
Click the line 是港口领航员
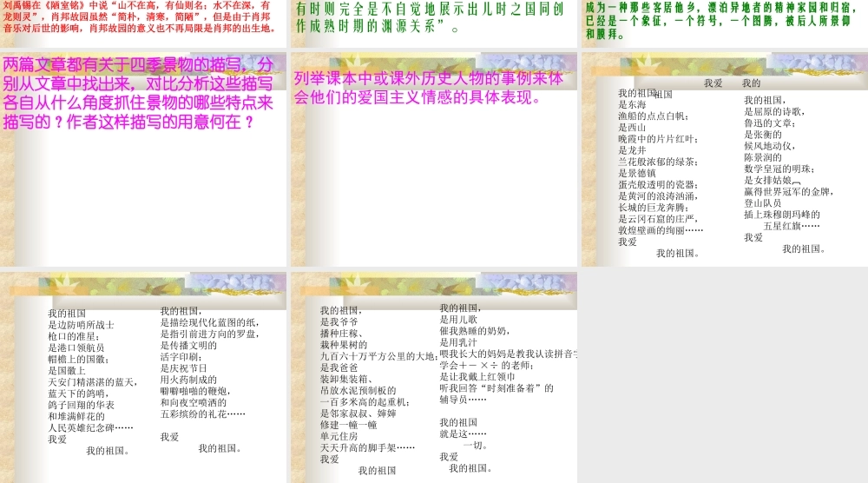(76, 347)
